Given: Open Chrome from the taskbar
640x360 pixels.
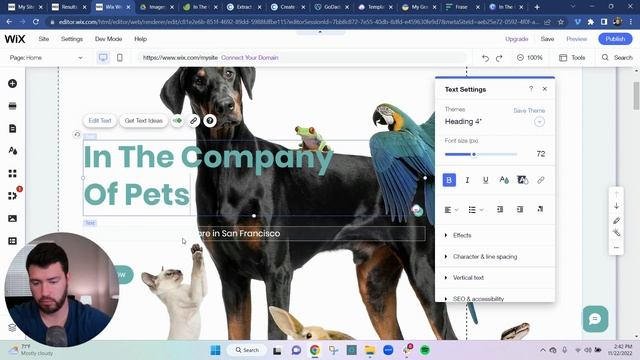Looking at the screenshot, I should point(315,350).
